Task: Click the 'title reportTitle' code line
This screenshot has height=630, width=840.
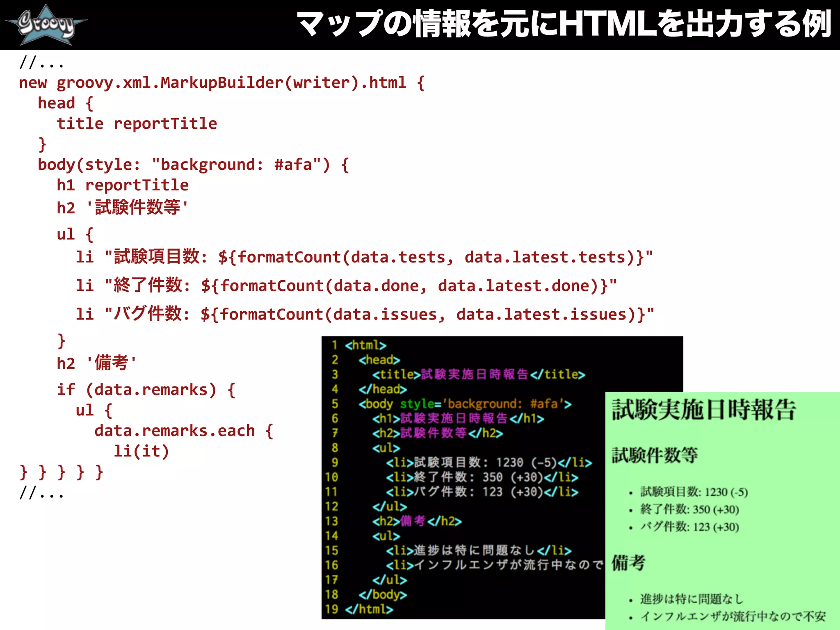Action: (137, 123)
